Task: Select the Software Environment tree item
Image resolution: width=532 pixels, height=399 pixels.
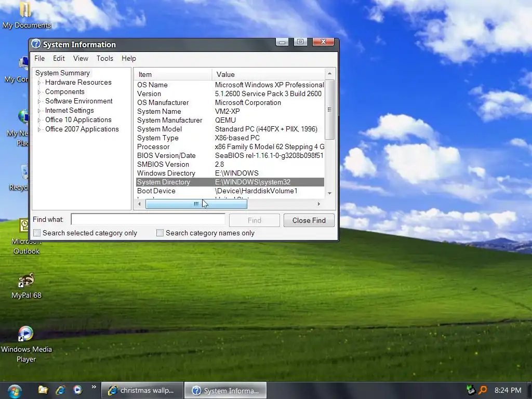Action: point(79,101)
